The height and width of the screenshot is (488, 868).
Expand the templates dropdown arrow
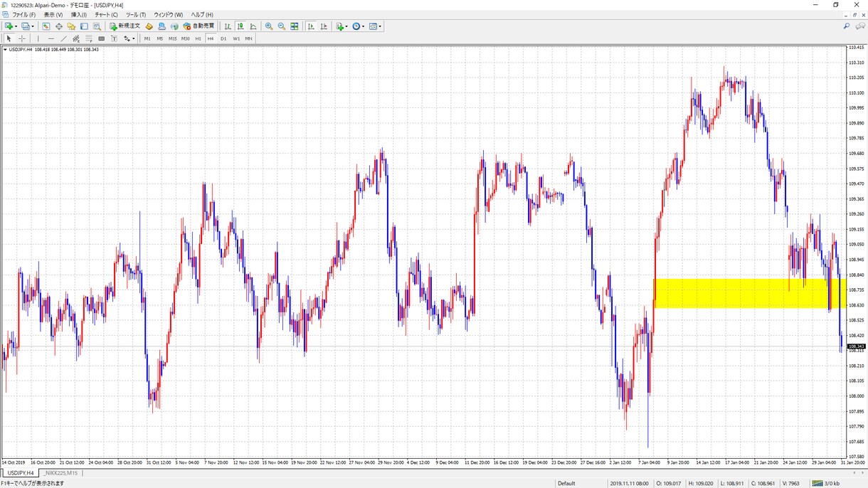(x=381, y=26)
